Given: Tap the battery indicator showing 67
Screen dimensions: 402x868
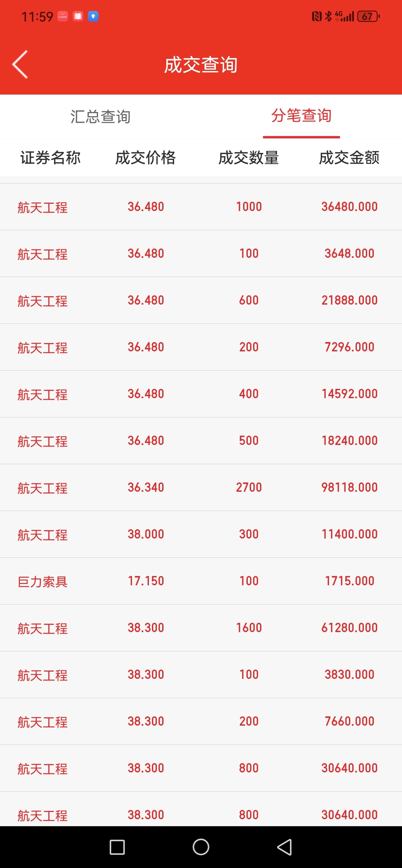Looking at the screenshot, I should pos(368,16).
